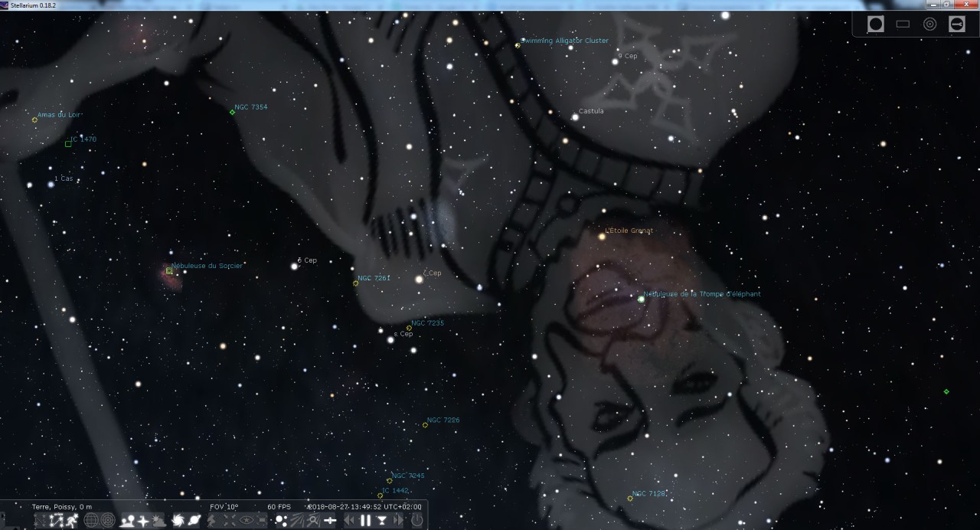Open the oculars configuration wrench icon
The height and width of the screenshot is (530, 980).
[x=956, y=25]
